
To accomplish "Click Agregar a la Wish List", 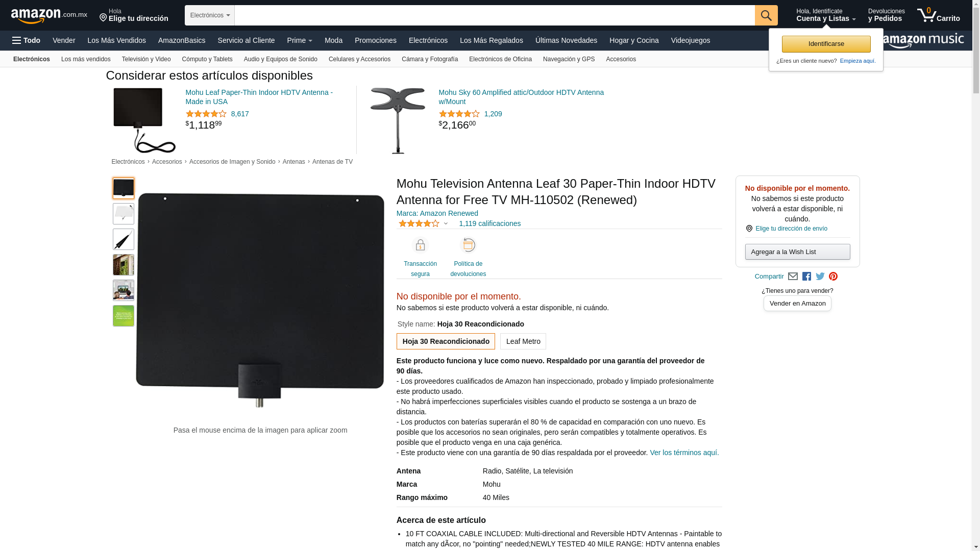I will click(797, 252).
